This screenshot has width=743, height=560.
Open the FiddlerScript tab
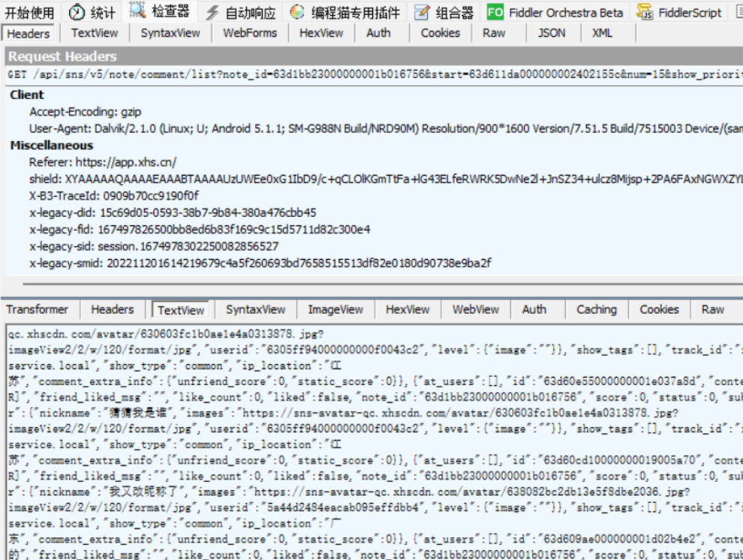tap(679, 13)
